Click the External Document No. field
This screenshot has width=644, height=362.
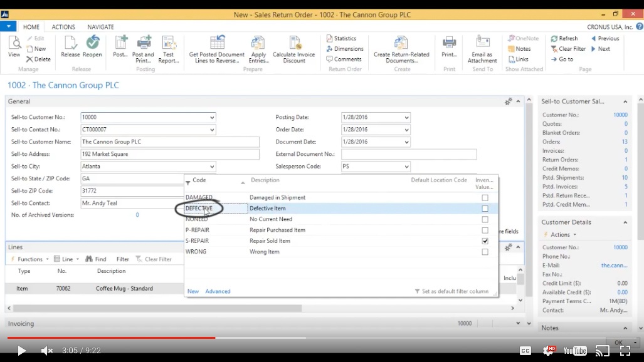click(x=409, y=154)
